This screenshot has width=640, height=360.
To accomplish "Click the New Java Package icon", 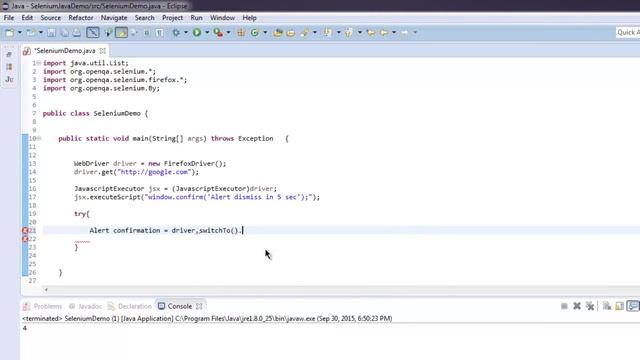I will click(241, 32).
